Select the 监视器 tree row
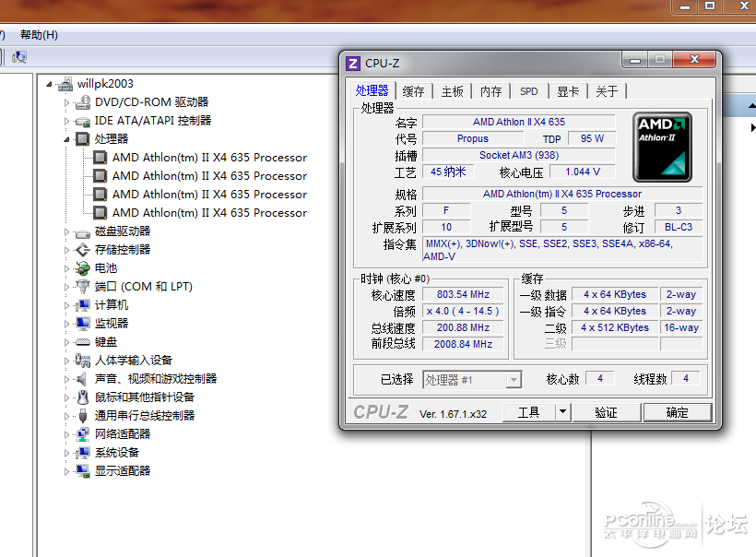 [112, 324]
